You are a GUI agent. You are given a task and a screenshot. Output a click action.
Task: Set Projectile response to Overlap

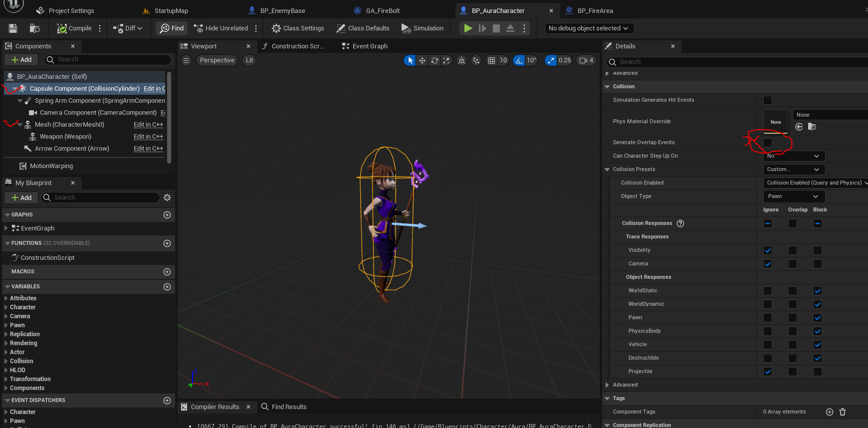point(793,372)
